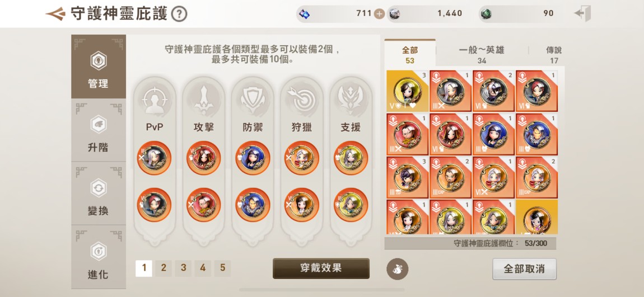Switch to the 進化 sidebar tab
Screen dimensions: 644x297
pyautogui.click(x=99, y=257)
